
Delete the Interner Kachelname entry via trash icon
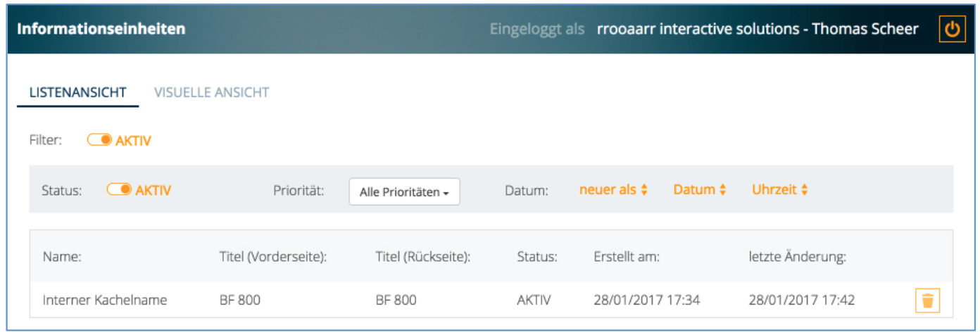[x=928, y=300]
